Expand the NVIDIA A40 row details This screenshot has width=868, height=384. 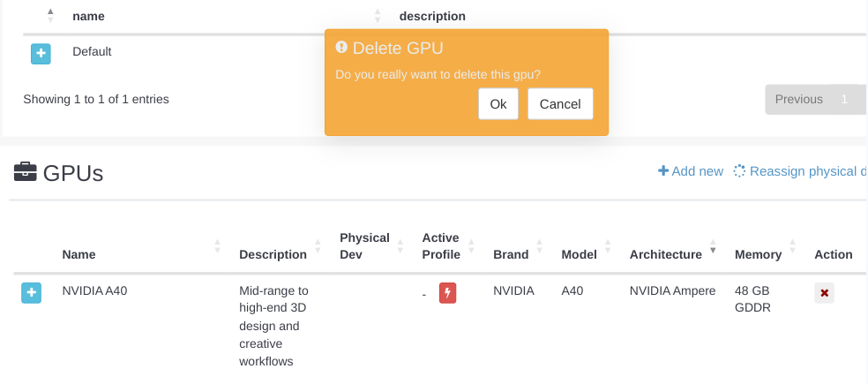(x=31, y=292)
